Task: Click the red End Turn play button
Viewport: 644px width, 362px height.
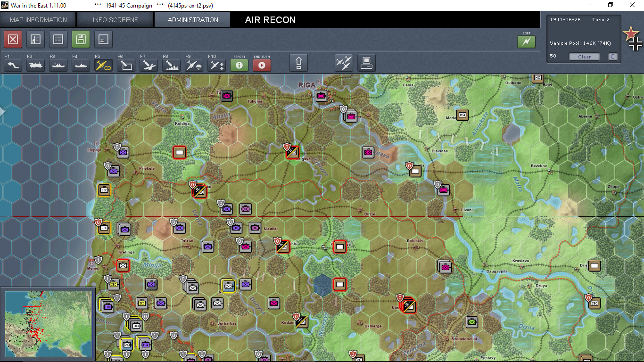Action: pos(262,65)
